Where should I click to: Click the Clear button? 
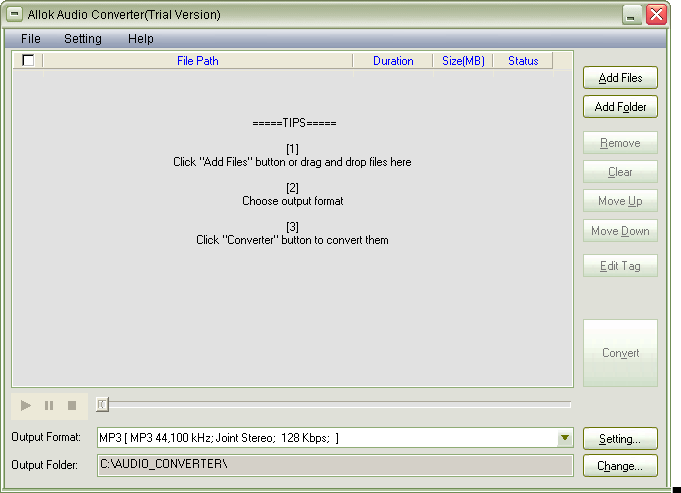coord(620,172)
